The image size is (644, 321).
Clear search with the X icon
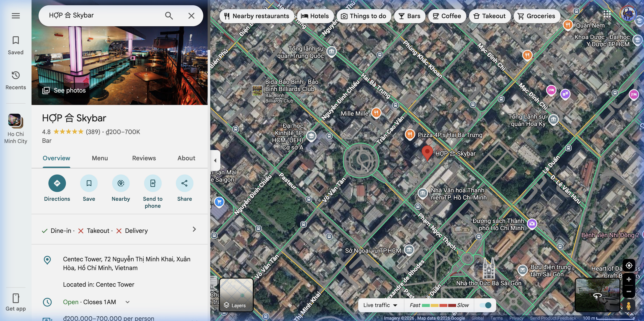point(191,16)
